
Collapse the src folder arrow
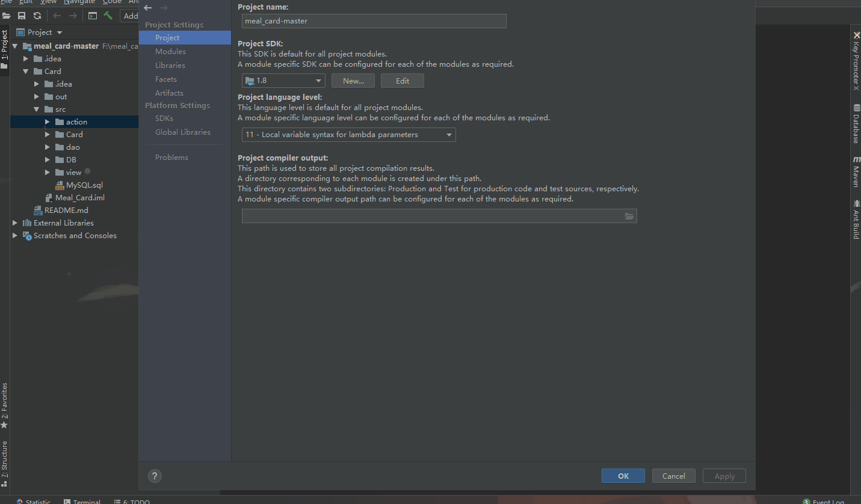pyautogui.click(x=37, y=109)
